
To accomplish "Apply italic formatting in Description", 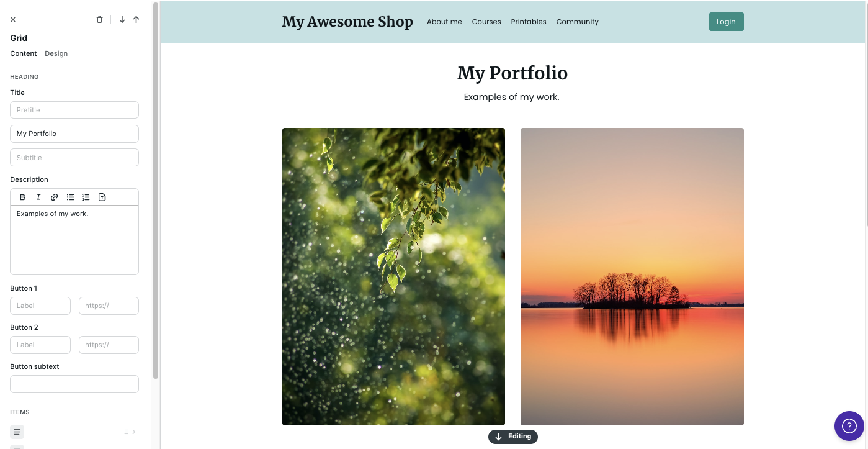I will [x=38, y=197].
